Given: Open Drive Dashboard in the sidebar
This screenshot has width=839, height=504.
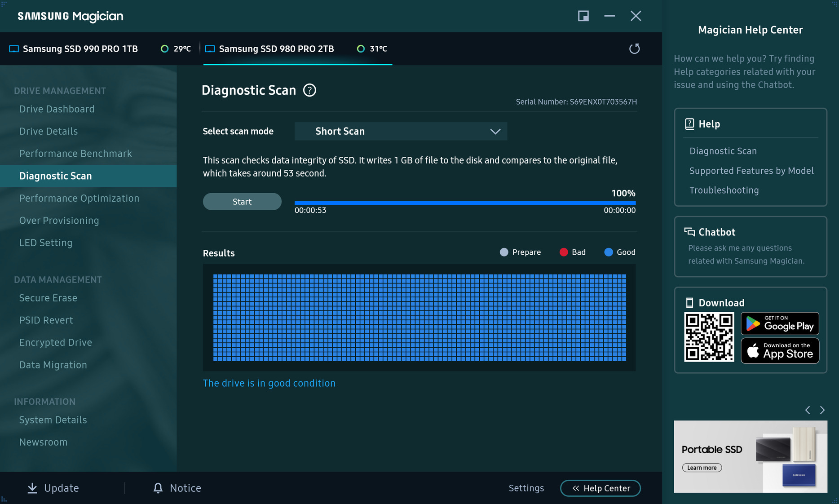Looking at the screenshot, I should [x=57, y=109].
